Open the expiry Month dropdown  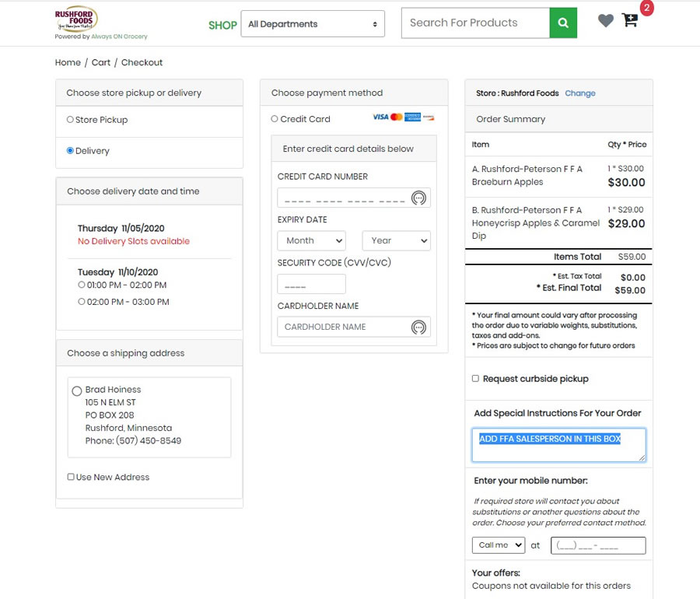tap(312, 240)
